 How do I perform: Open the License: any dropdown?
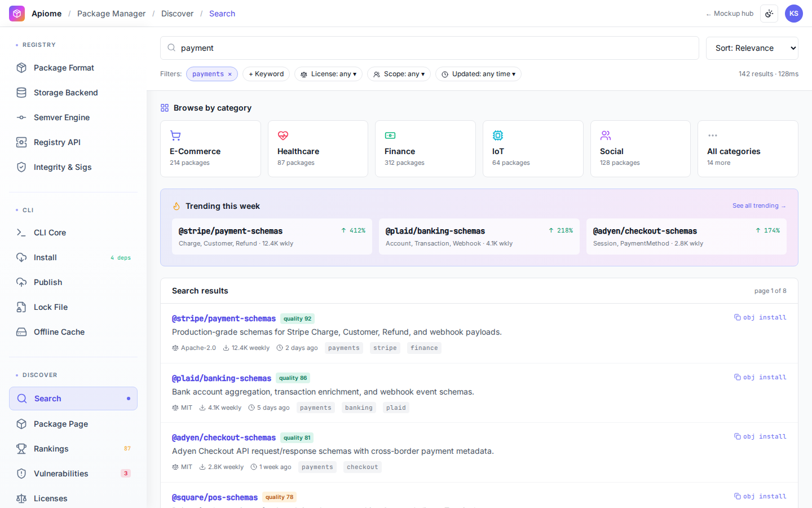[x=328, y=74]
